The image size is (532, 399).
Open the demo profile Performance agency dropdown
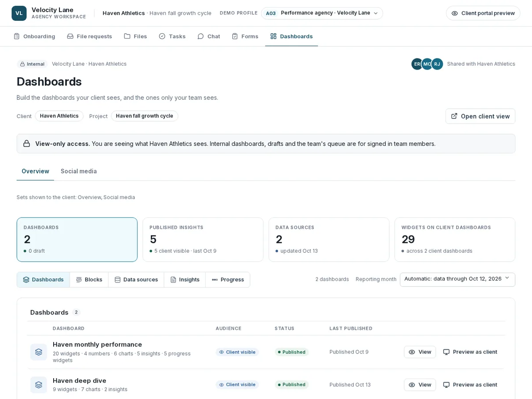click(x=322, y=13)
